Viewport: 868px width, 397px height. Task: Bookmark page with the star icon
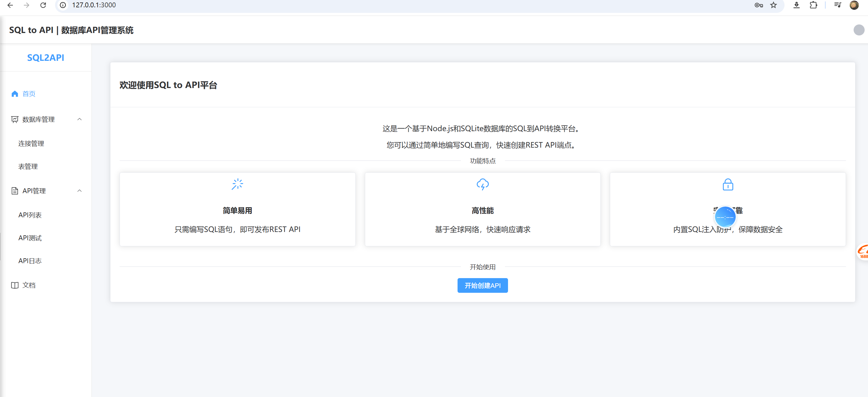coord(774,5)
